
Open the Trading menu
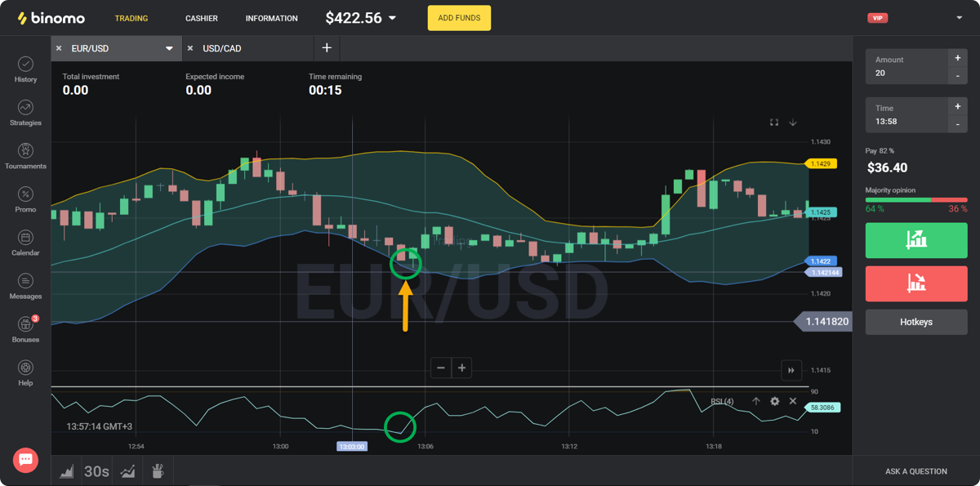point(131,18)
